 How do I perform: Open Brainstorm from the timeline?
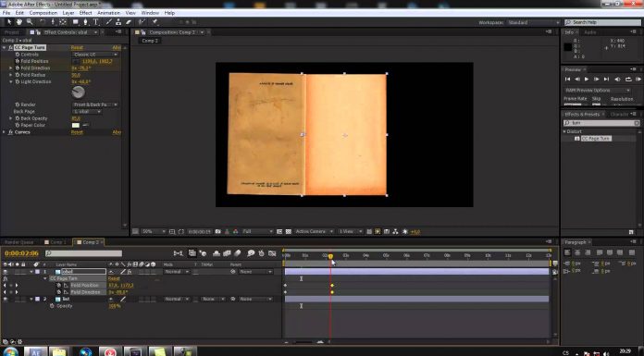tap(251, 253)
